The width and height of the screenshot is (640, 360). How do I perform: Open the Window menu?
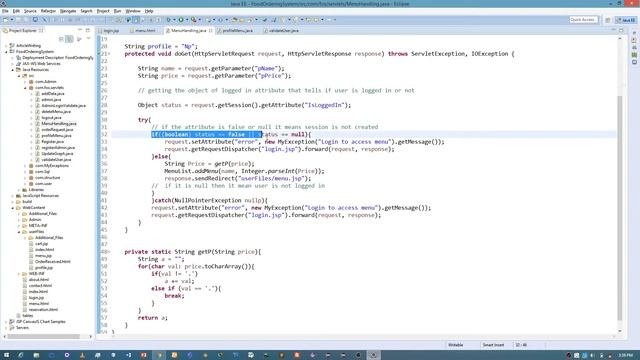[133, 11]
